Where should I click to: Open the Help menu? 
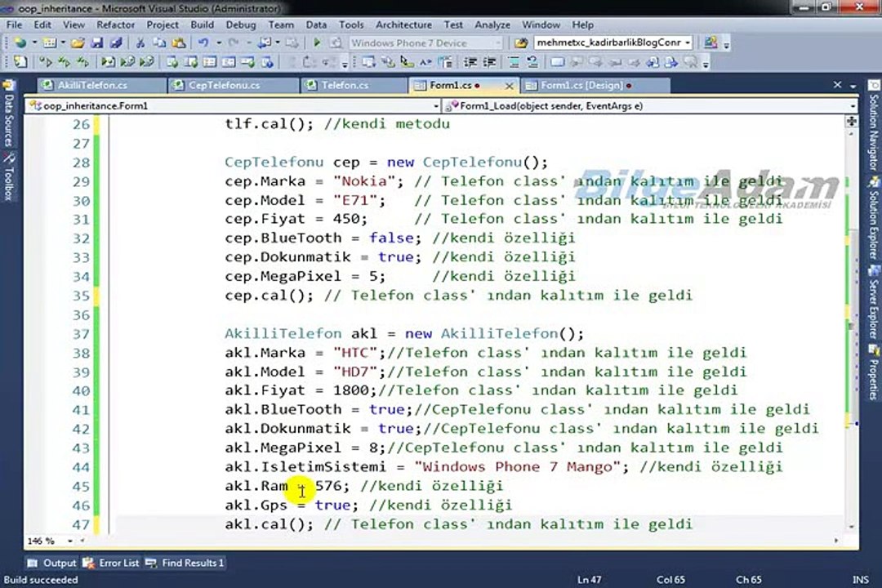pyautogui.click(x=583, y=24)
